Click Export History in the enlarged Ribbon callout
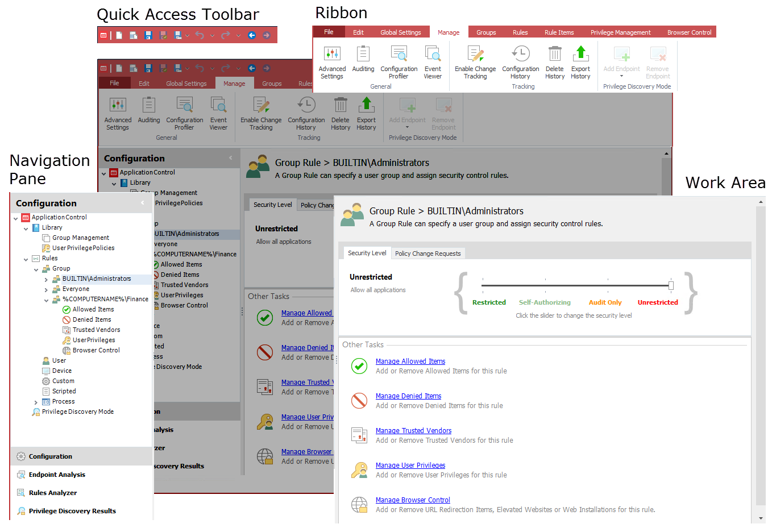 tap(580, 63)
